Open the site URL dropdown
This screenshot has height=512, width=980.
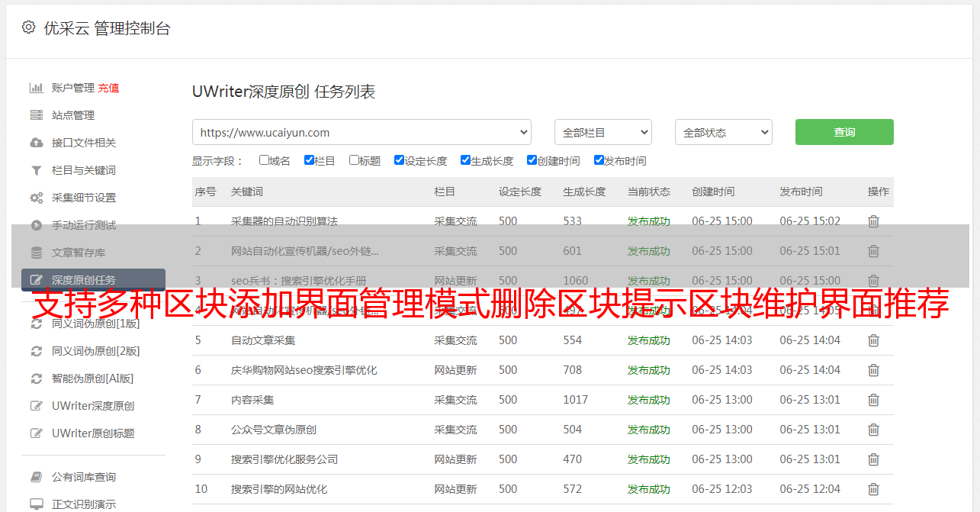tap(361, 132)
